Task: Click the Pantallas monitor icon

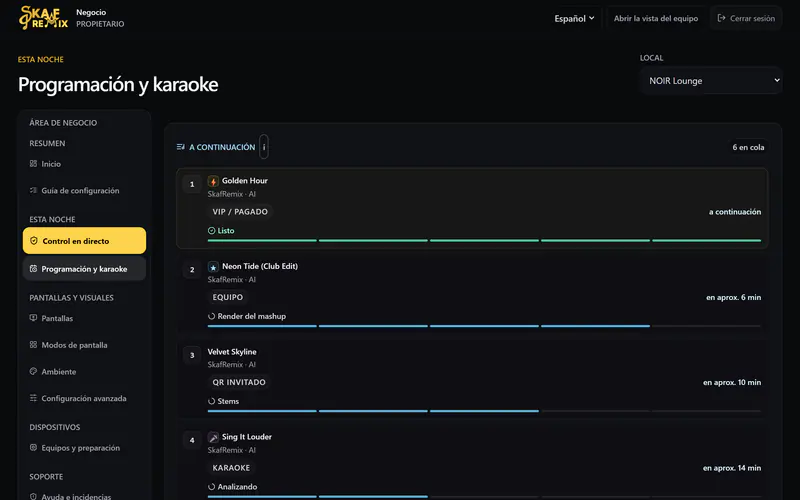Action: pyautogui.click(x=33, y=318)
